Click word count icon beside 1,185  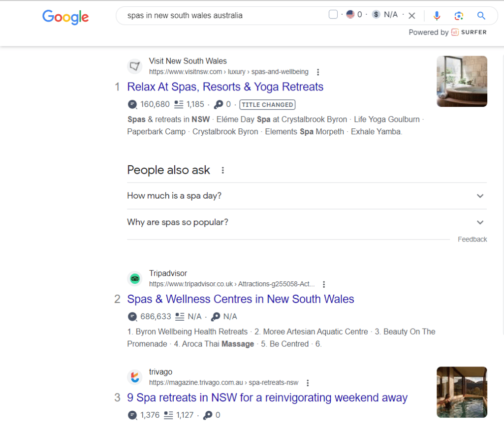[x=179, y=104]
